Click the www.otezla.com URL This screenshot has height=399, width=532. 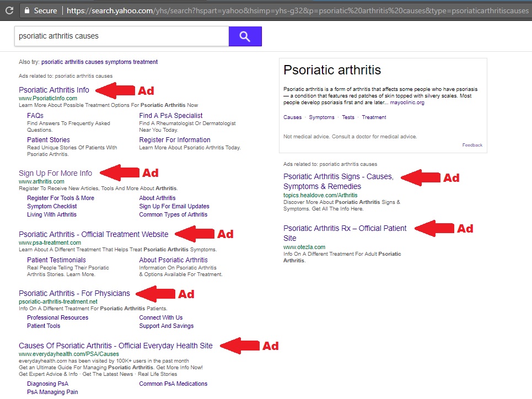click(x=304, y=247)
